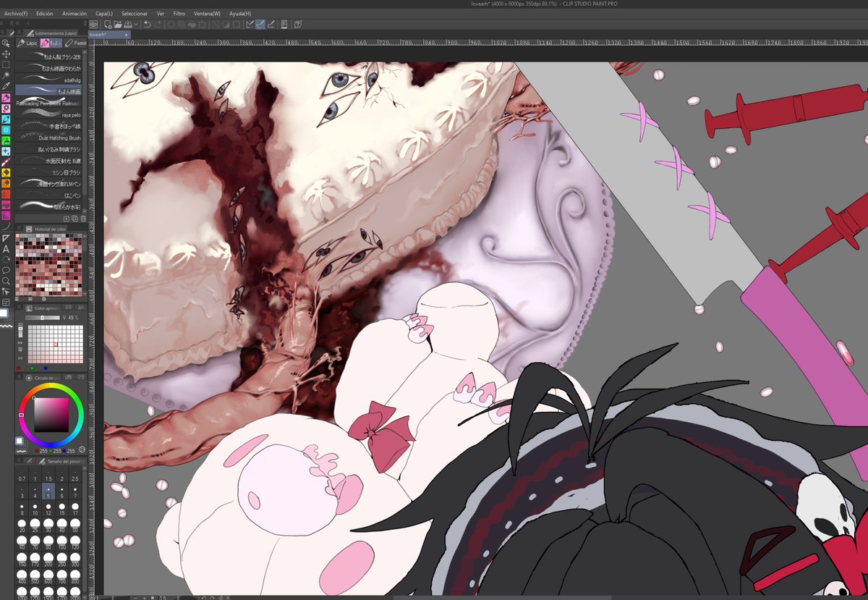Switch to the Pastel subtool group

(x=77, y=43)
